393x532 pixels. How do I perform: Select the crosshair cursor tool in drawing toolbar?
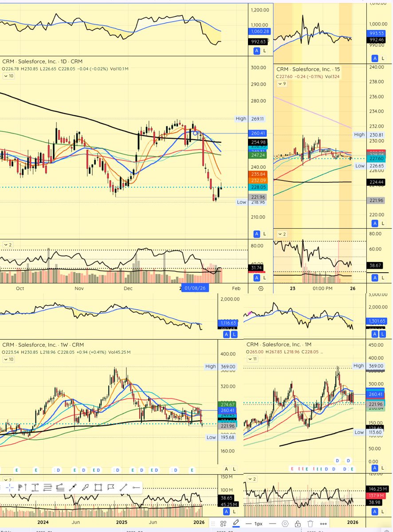click(x=10, y=487)
